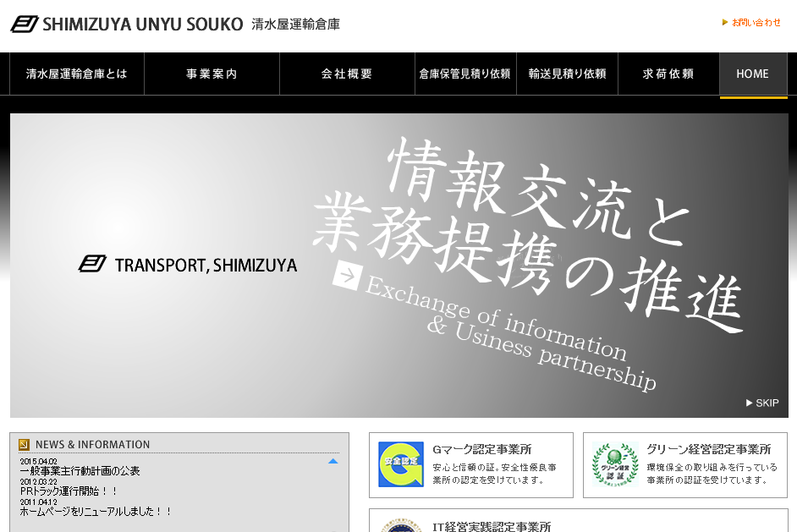797x532 pixels.
Task: Open the お問い合わせ contact link
Action: point(751,23)
